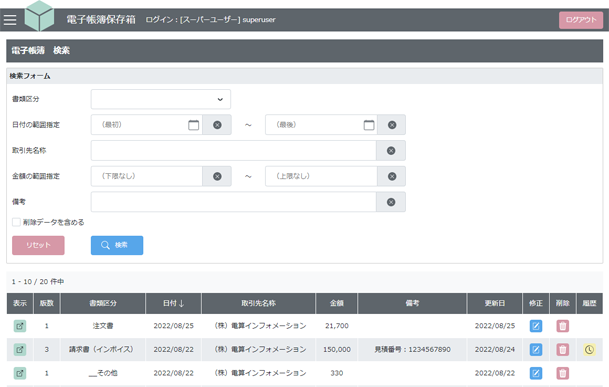Click the lower amount field (下限なし)
609x387 pixels.
[x=147, y=176]
